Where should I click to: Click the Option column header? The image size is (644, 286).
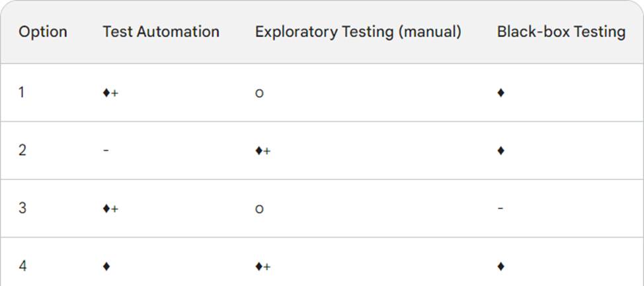(x=43, y=32)
